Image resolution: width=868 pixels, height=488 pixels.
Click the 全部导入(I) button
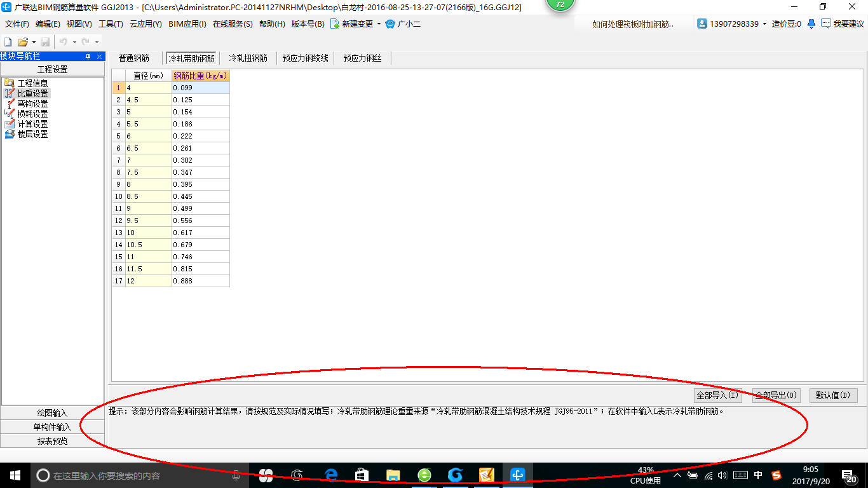click(x=718, y=395)
